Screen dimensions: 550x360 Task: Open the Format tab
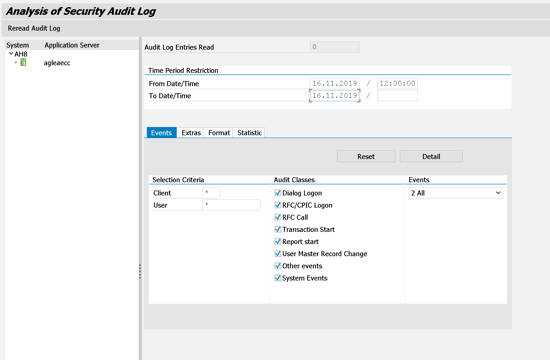[x=219, y=133]
